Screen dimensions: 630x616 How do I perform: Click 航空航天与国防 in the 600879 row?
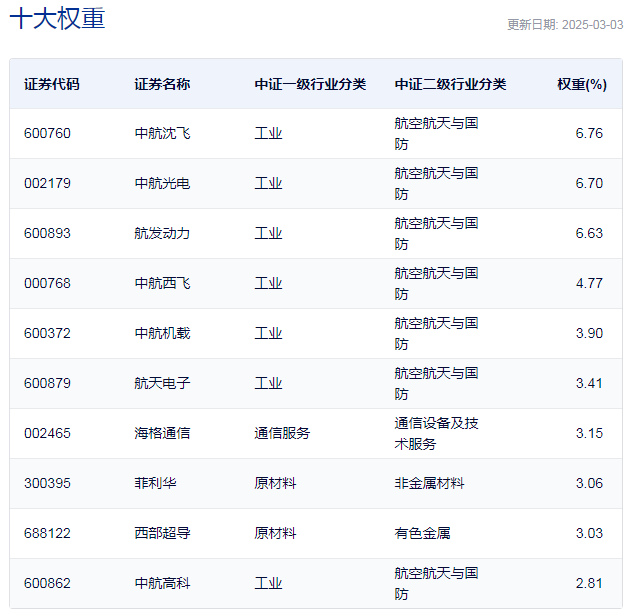[436, 384]
